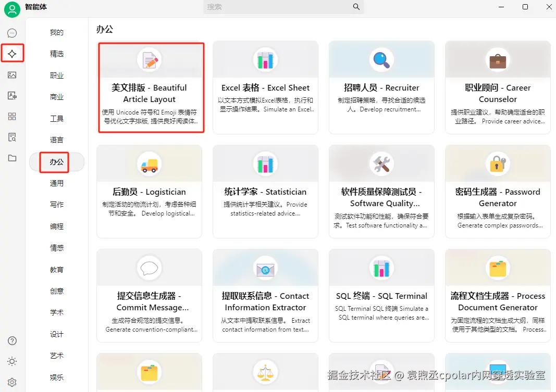The image size is (556, 392).
Task: Open the 密码生成器 Password Generator title
Action: pyautogui.click(x=498, y=198)
